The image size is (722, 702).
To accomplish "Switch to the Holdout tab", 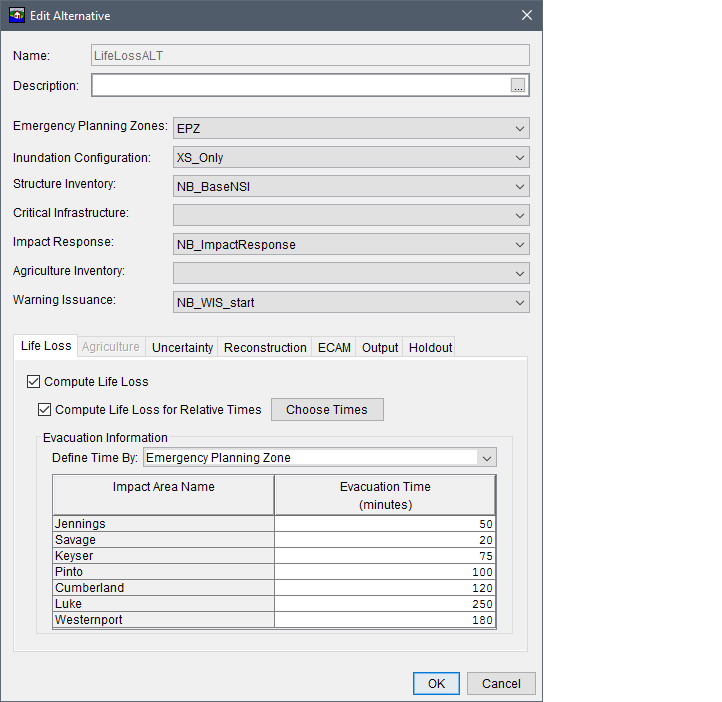I will pyautogui.click(x=431, y=348).
